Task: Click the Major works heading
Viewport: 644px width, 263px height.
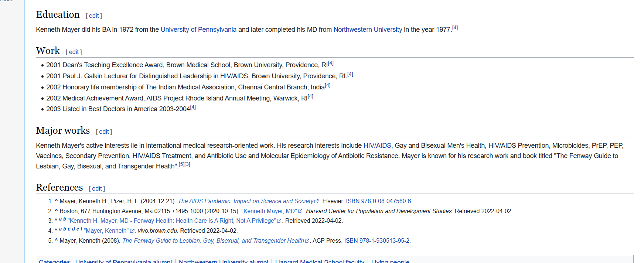Action: (x=63, y=130)
